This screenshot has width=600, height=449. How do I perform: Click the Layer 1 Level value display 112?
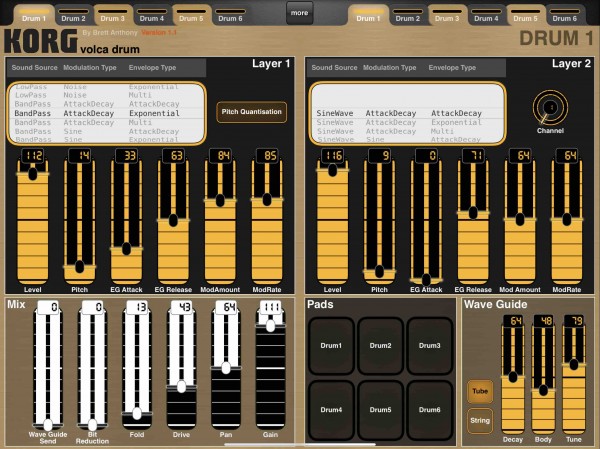pyautogui.click(x=33, y=156)
